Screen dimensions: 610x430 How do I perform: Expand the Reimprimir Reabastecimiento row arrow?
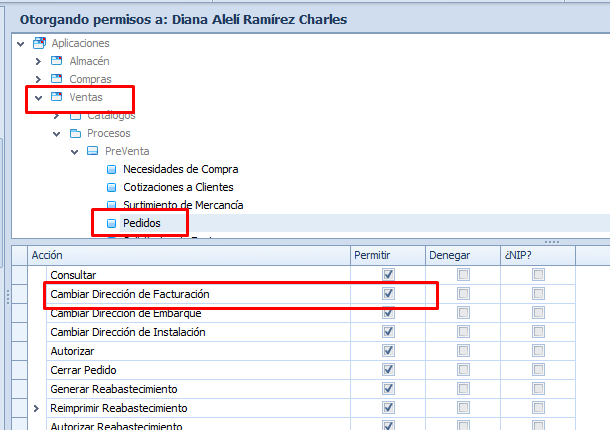tap(37, 408)
